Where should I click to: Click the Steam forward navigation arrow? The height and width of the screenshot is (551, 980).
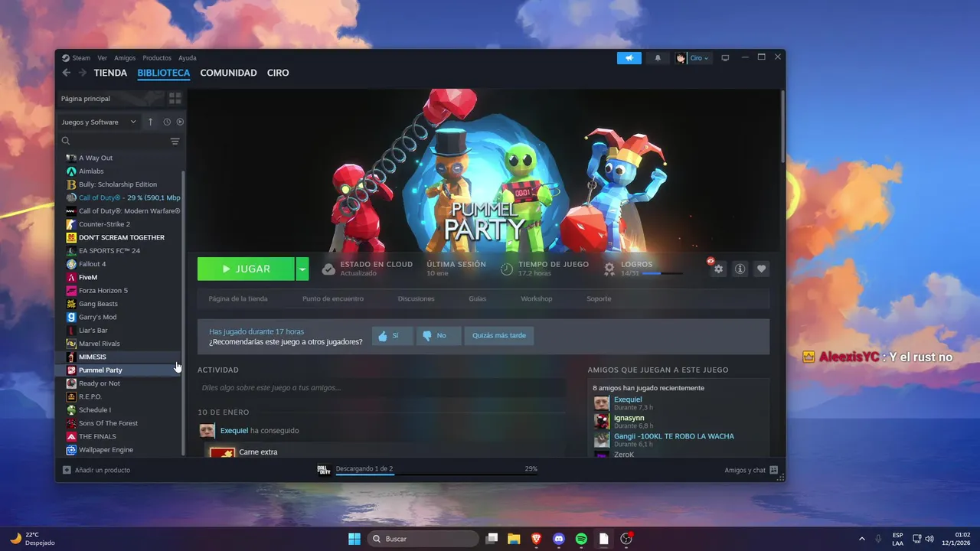[83, 73]
